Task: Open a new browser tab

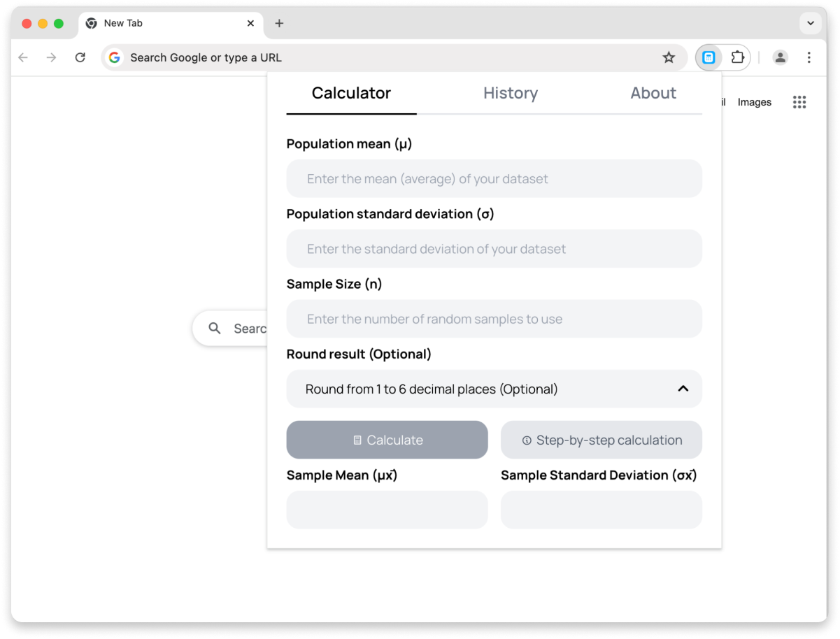Action: [x=279, y=23]
